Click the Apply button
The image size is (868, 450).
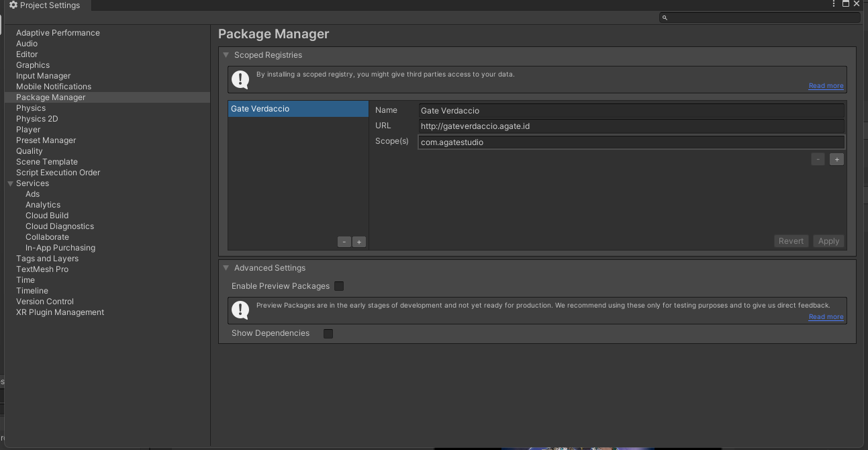(x=828, y=241)
